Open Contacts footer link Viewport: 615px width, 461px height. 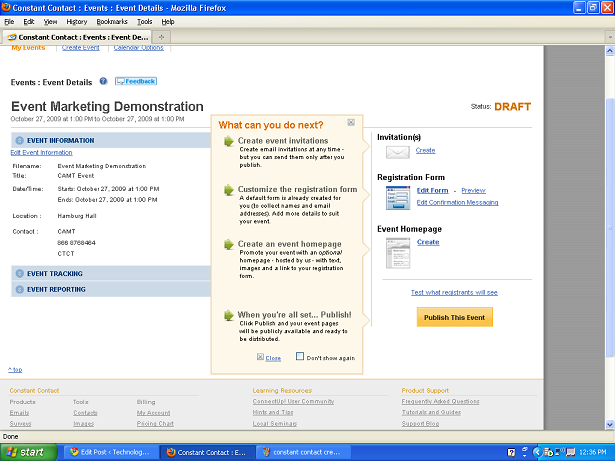(85, 413)
